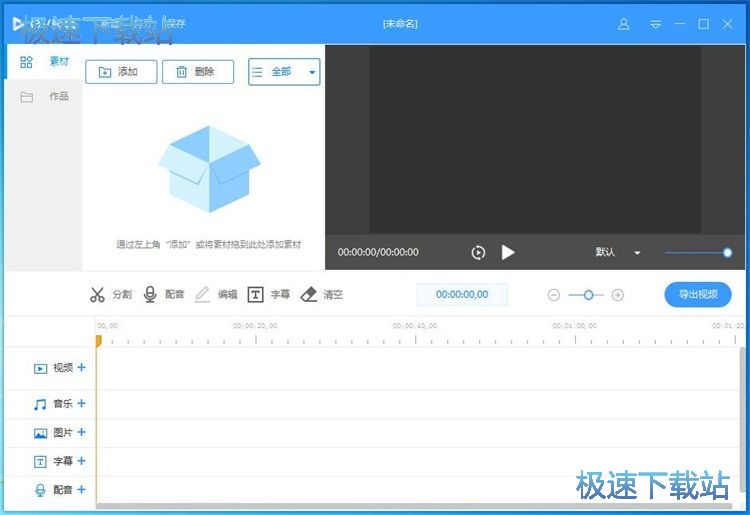The width and height of the screenshot is (750, 515).
Task: Open the user account icon
Action: pos(624,24)
